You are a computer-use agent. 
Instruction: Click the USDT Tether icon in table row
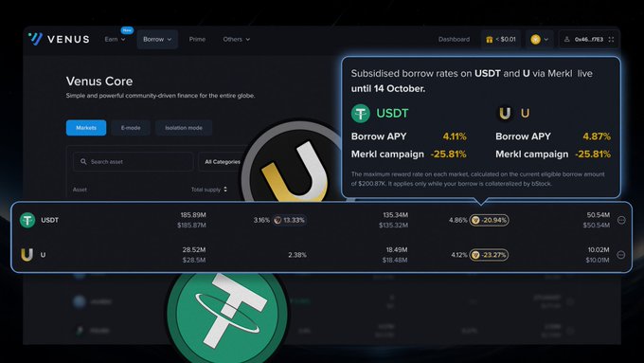[x=27, y=220]
